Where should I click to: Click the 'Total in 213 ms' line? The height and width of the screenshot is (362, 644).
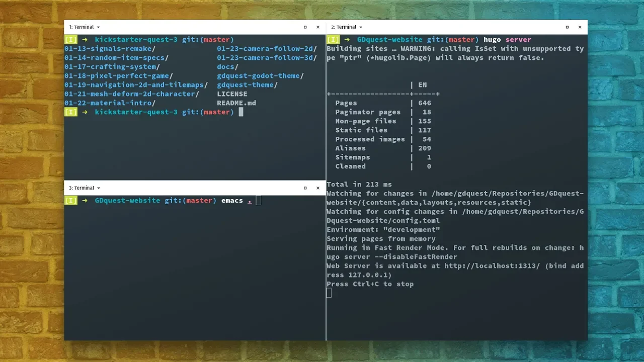359,185
